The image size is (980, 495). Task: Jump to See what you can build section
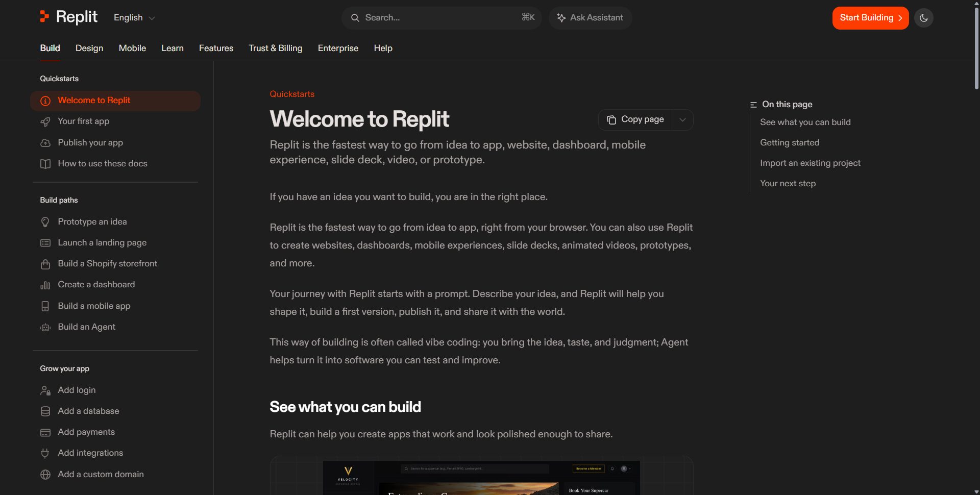pos(805,122)
